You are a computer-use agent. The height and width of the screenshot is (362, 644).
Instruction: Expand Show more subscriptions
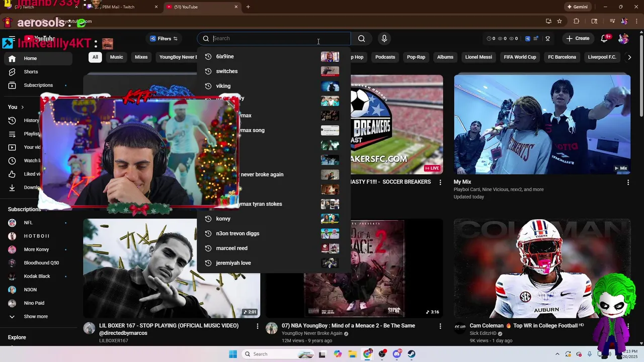coord(38,317)
